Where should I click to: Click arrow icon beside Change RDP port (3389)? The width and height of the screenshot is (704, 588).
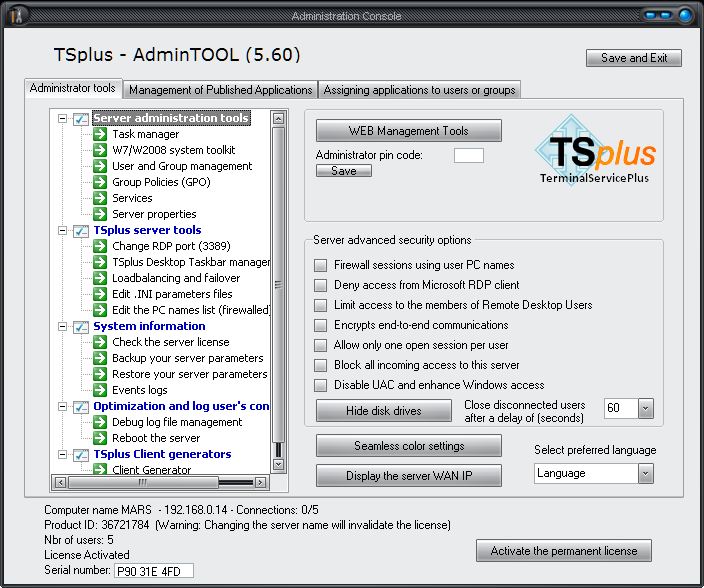[x=100, y=246]
